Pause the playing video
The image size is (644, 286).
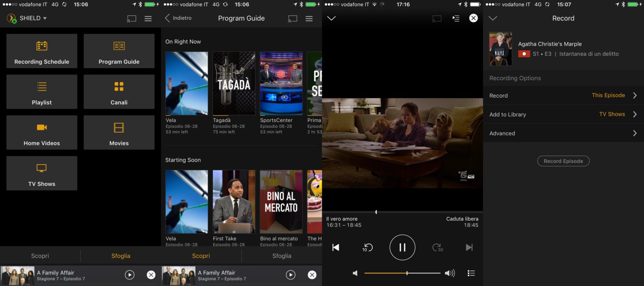[402, 248]
